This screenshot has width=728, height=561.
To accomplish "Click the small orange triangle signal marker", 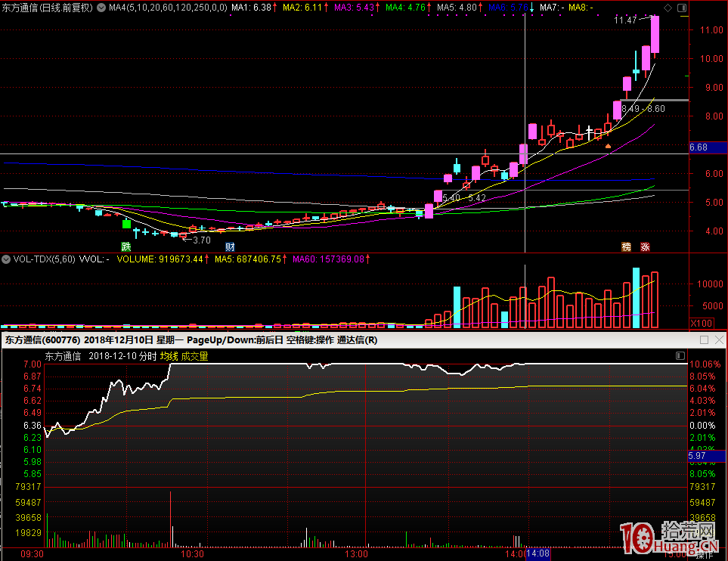I will [608, 145].
